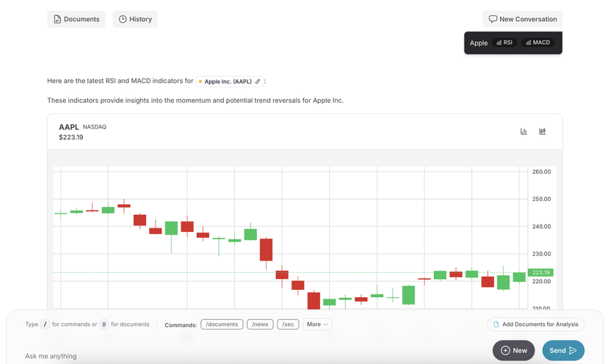Click the clock icon in History button

[x=123, y=19]
